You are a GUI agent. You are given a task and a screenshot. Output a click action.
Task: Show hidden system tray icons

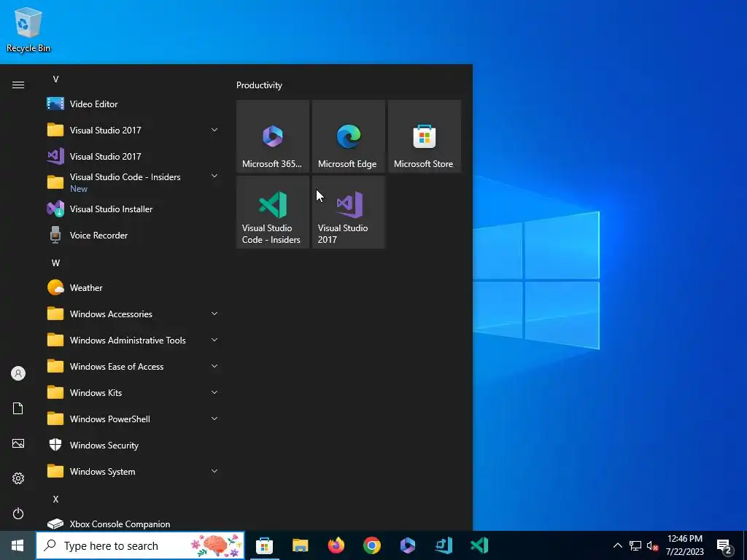coord(617,545)
